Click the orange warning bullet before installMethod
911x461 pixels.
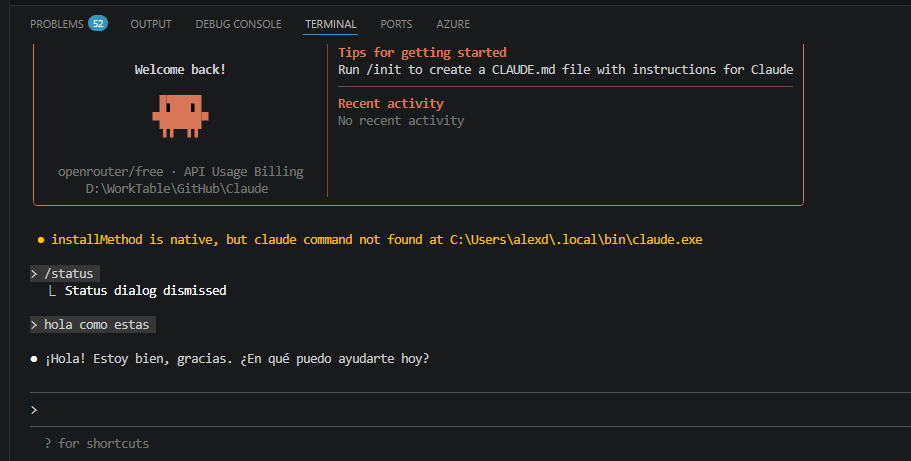40,240
